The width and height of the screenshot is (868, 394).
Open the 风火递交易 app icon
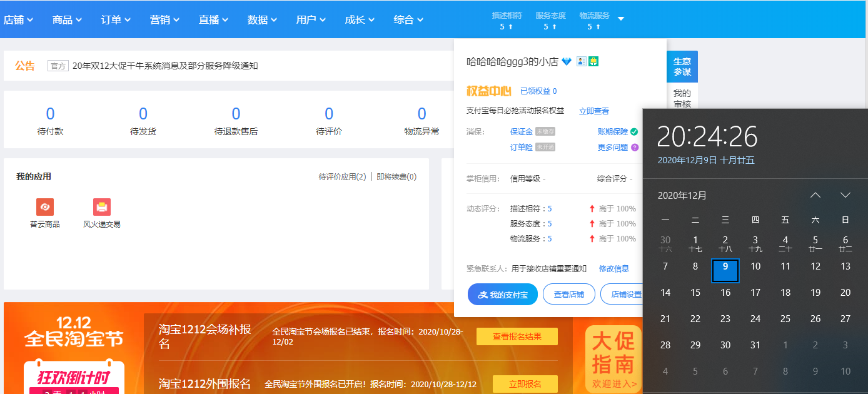102,207
